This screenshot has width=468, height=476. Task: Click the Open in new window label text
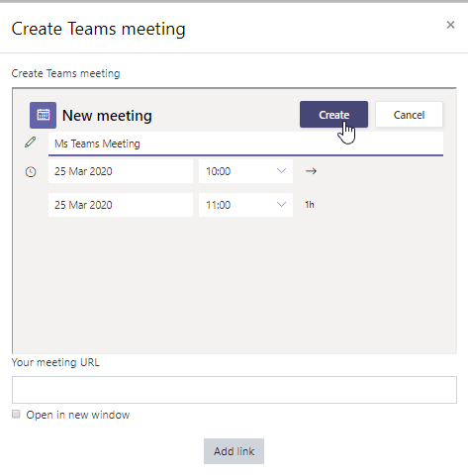78,415
